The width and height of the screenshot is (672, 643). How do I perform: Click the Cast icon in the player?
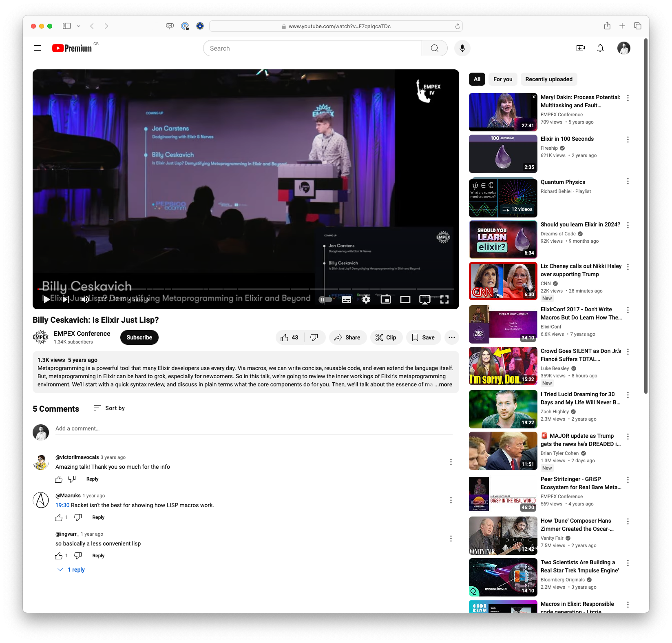click(x=425, y=299)
